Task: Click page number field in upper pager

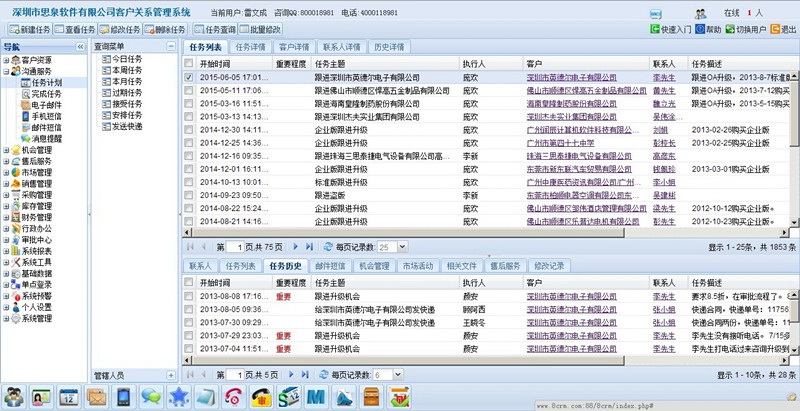Action: click(x=236, y=247)
